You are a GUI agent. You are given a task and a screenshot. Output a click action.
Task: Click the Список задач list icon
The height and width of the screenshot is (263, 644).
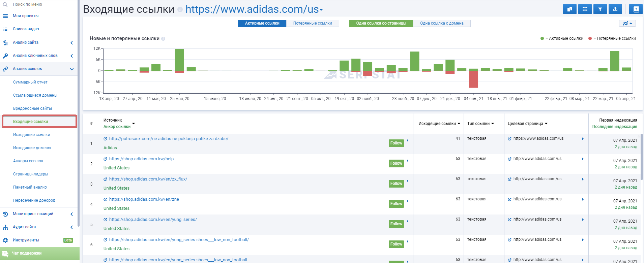[x=5, y=29]
